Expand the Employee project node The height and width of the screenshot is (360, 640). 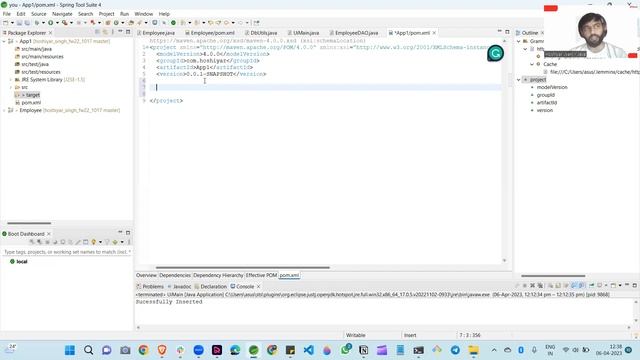coord(4,110)
